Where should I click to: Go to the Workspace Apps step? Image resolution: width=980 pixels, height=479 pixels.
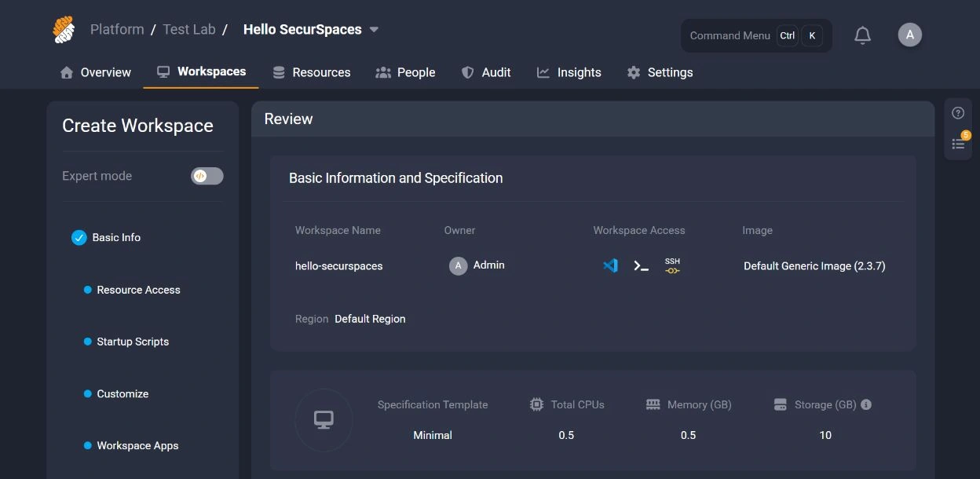pos(137,445)
